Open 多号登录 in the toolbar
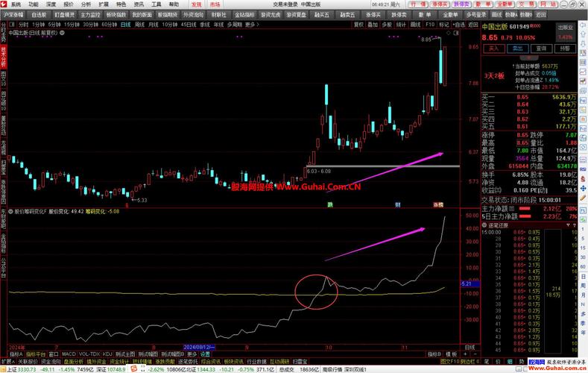 point(476,15)
